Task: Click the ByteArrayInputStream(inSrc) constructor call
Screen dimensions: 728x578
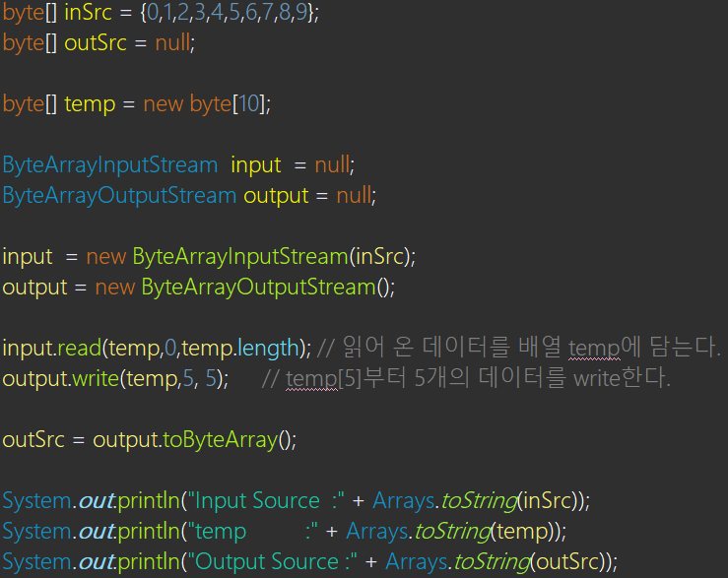Action: click(x=272, y=257)
